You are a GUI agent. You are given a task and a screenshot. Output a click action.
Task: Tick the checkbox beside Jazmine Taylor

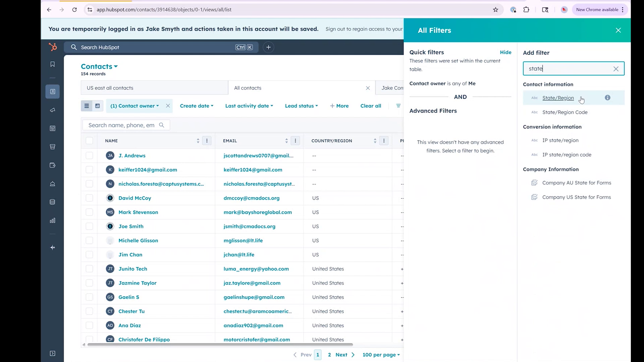click(89, 283)
